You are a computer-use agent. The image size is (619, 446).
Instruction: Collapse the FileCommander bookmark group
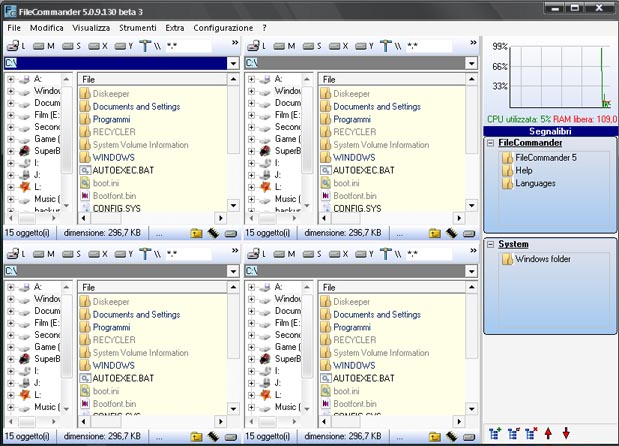[x=490, y=143]
